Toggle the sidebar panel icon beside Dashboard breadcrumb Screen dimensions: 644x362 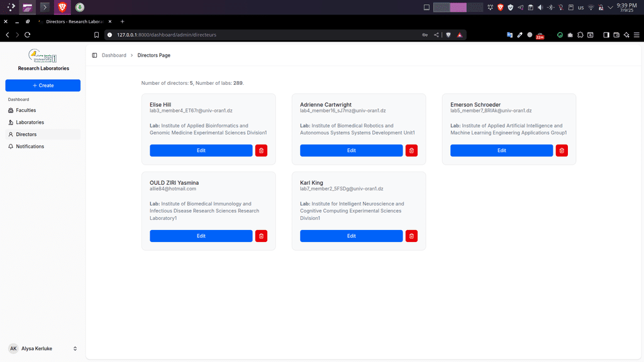click(94, 55)
